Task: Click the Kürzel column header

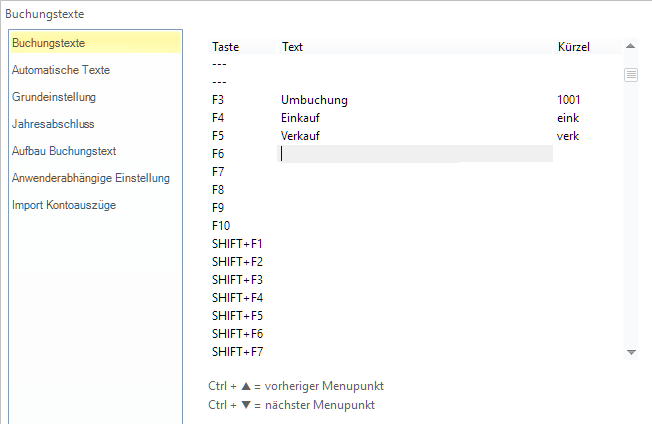Action: (x=573, y=47)
